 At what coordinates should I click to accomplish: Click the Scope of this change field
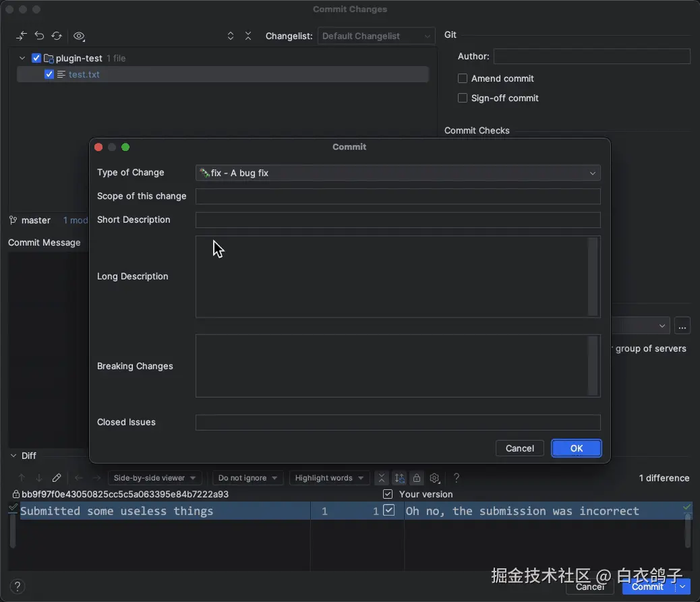(398, 196)
